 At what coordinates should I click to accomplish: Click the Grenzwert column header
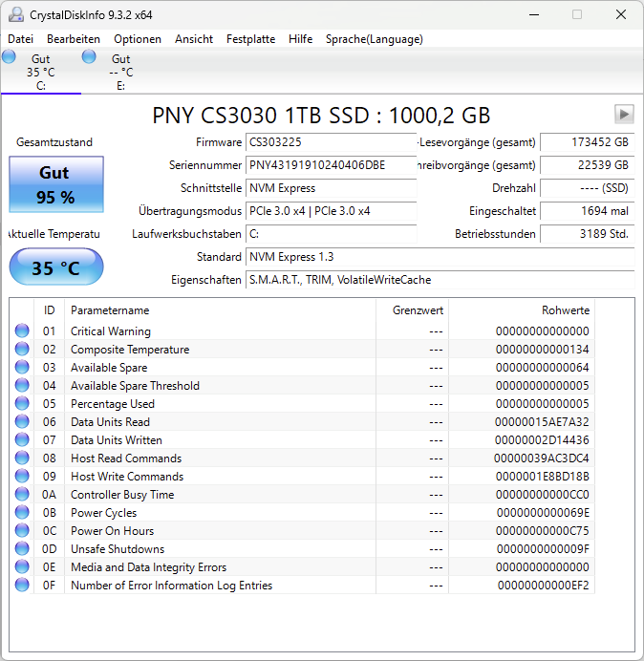(412, 310)
